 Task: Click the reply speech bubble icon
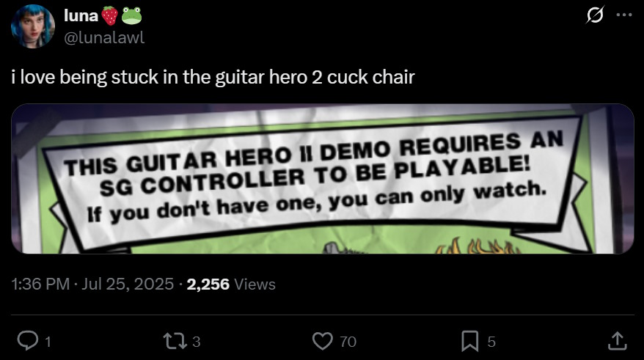(x=28, y=341)
